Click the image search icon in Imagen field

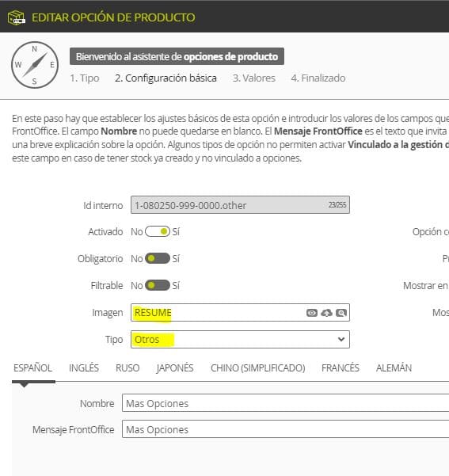(x=341, y=313)
